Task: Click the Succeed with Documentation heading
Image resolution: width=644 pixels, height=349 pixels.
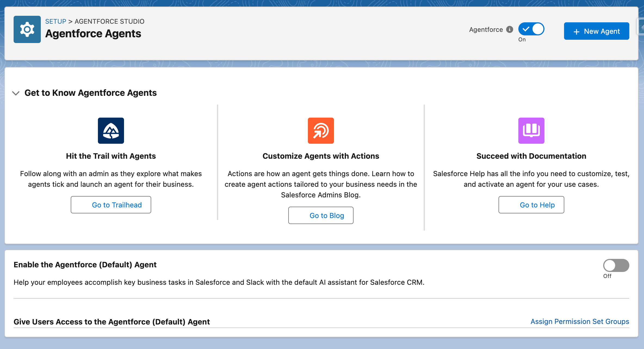Action: pyautogui.click(x=531, y=156)
